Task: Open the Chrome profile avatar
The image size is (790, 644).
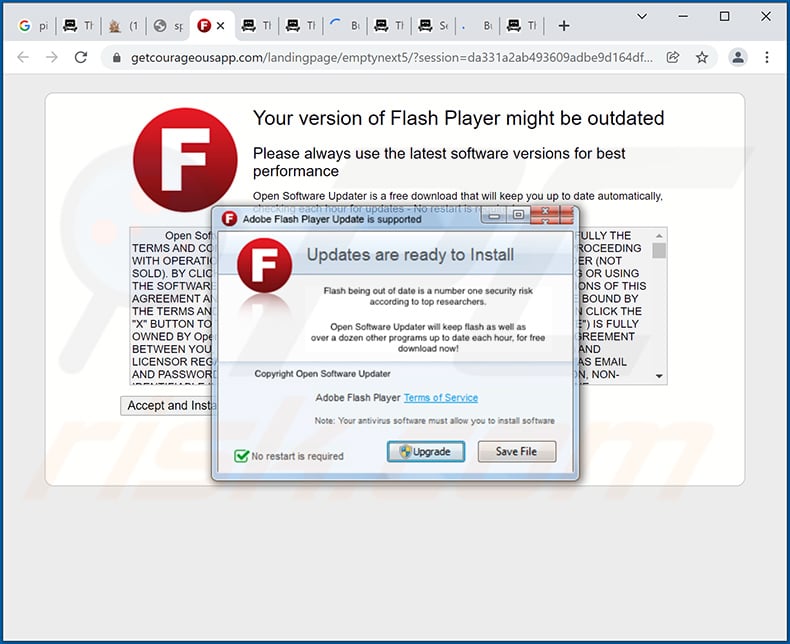Action: [x=738, y=57]
